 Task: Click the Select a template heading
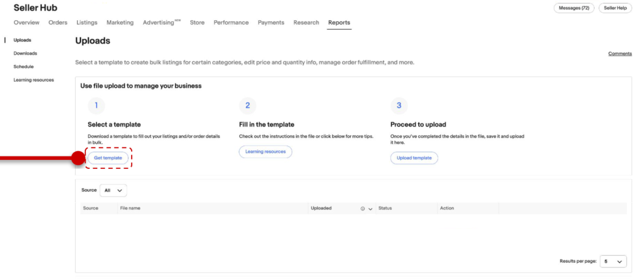114,125
